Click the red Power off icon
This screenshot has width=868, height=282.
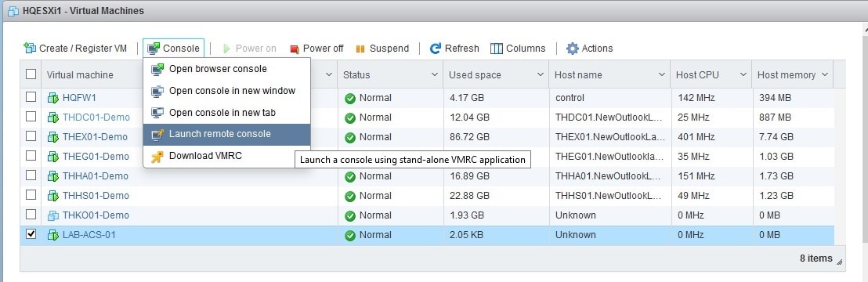click(x=295, y=49)
